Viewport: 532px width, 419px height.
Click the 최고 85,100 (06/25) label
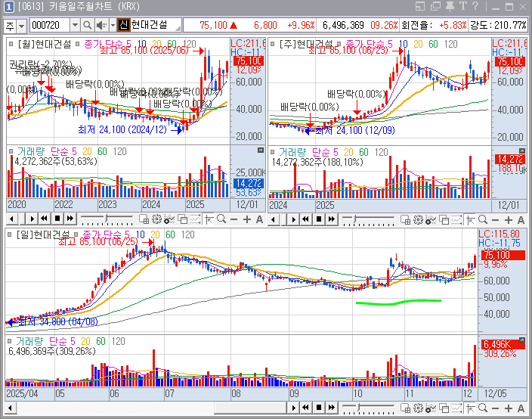(98, 241)
